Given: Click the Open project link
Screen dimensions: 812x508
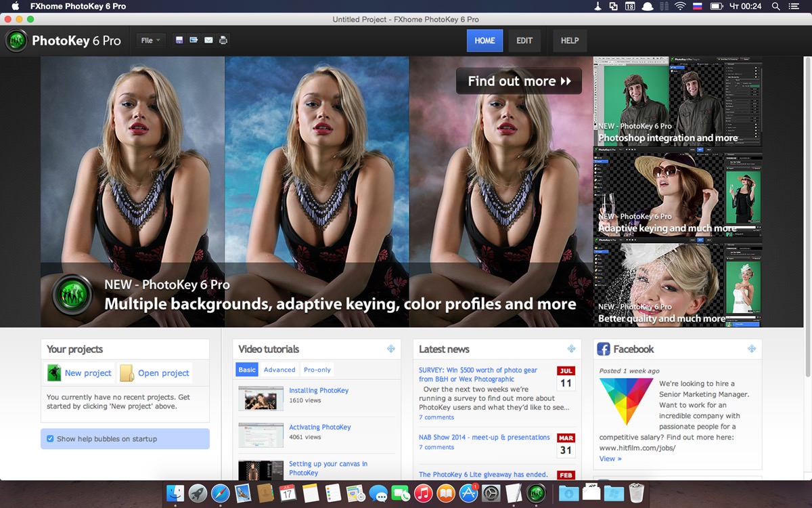Looking at the screenshot, I should 164,373.
